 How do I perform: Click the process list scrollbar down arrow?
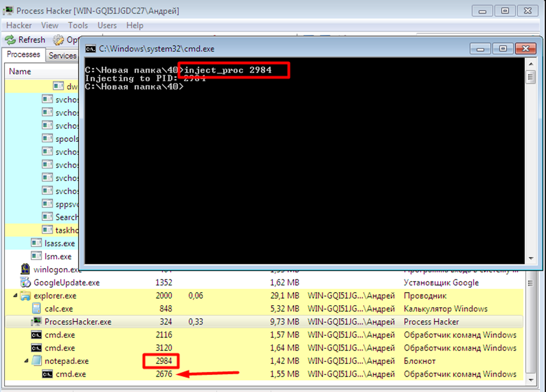[x=530, y=380]
